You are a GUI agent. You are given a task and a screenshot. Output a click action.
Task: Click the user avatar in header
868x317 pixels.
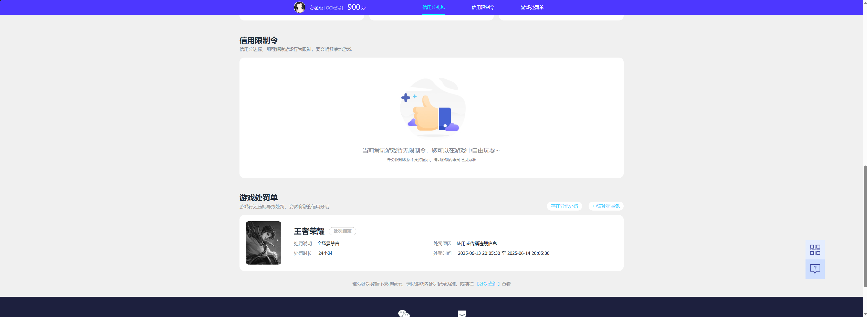pyautogui.click(x=299, y=7)
